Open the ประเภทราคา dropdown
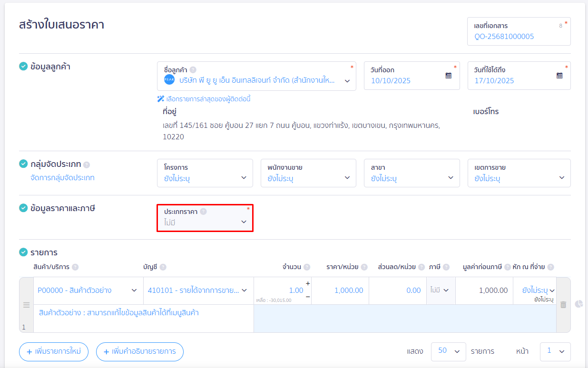 click(x=205, y=218)
